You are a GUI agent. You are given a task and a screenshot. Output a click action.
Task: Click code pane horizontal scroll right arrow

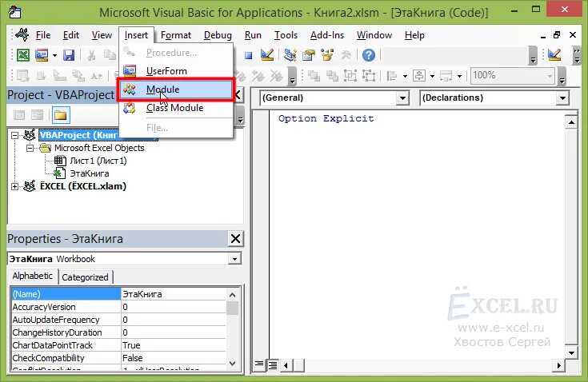[558, 364]
